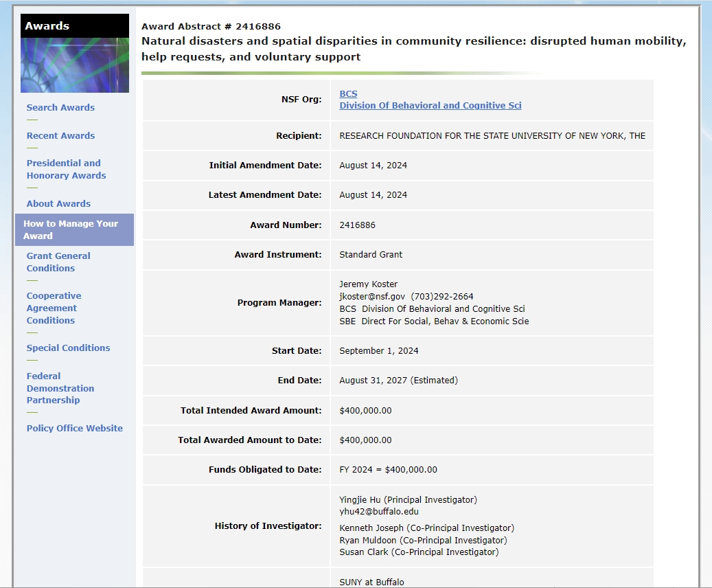Image resolution: width=712 pixels, height=588 pixels.
Task: Go to Recent Awards
Action: click(60, 136)
